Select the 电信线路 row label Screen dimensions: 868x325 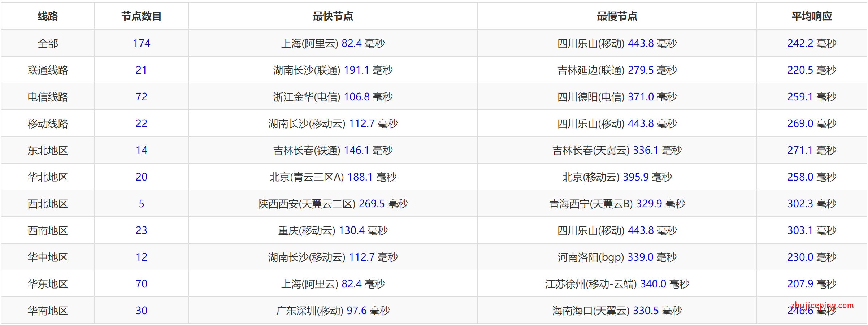coord(48,97)
